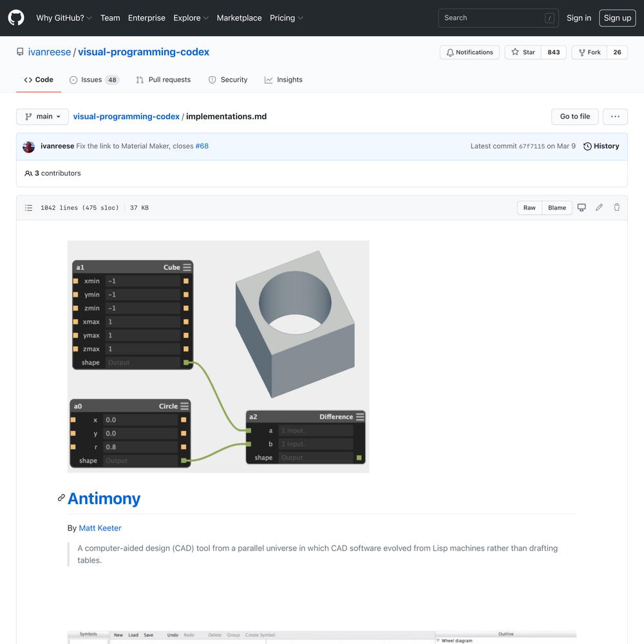This screenshot has height=644, width=644.
Task: Edit this file with the pencil icon
Action: [x=599, y=207]
